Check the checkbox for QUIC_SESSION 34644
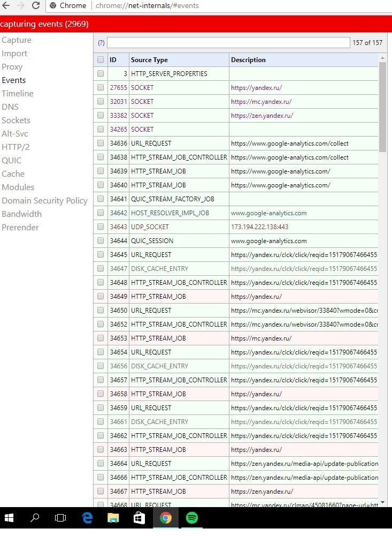The width and height of the screenshot is (392, 536). [101, 240]
